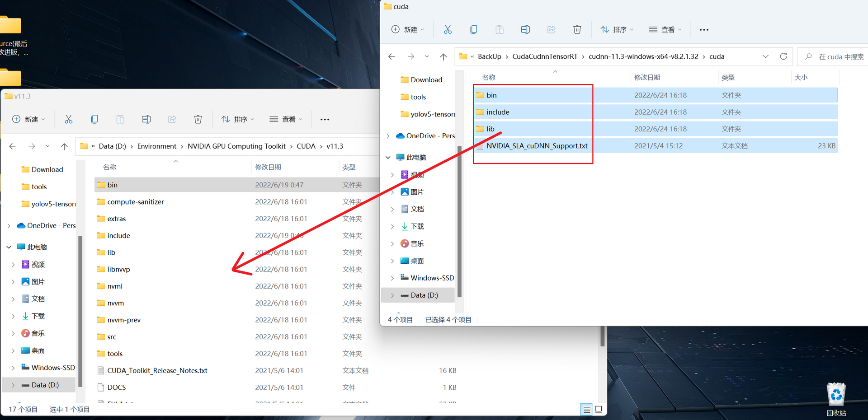The height and width of the screenshot is (420, 868).
Task: Sort by 修改日期 column in cuda window
Action: click(647, 77)
